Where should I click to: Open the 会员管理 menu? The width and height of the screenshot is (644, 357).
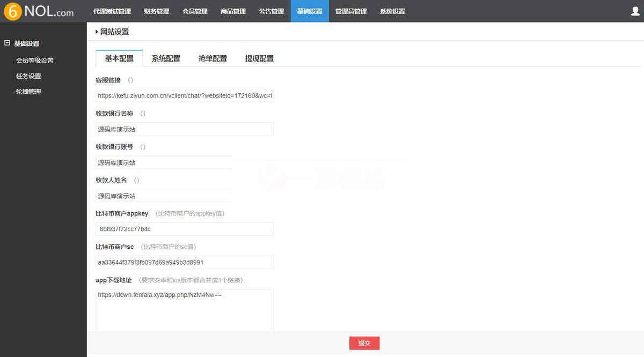195,11
